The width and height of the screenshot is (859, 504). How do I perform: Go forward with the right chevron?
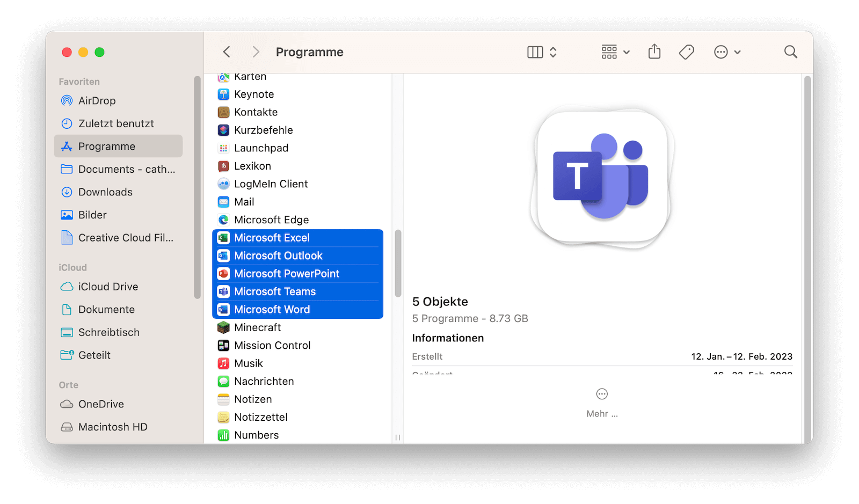coord(256,52)
